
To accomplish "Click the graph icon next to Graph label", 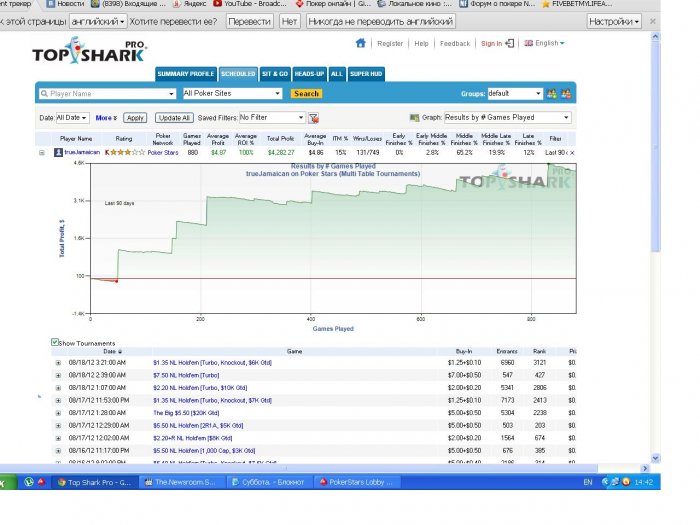I will pyautogui.click(x=414, y=118).
